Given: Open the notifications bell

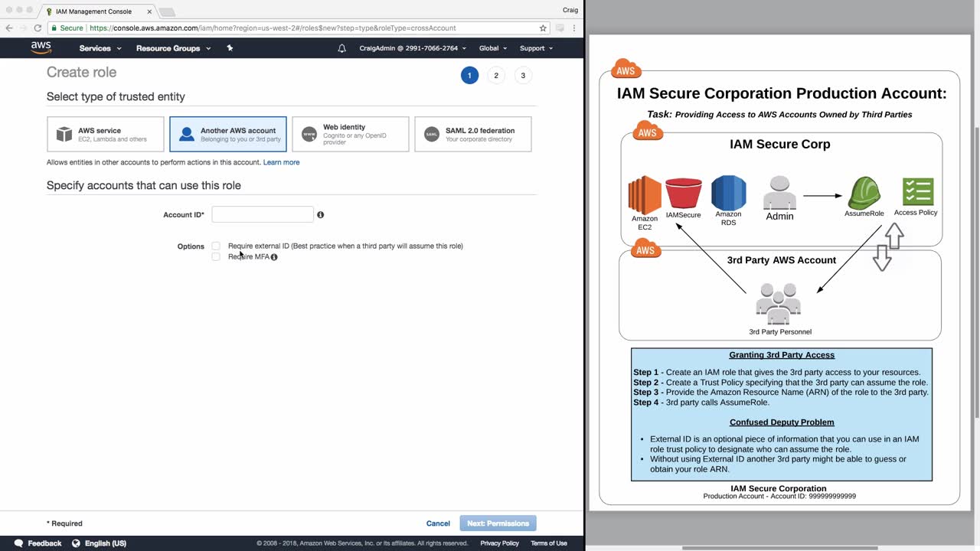Looking at the screenshot, I should coord(342,48).
